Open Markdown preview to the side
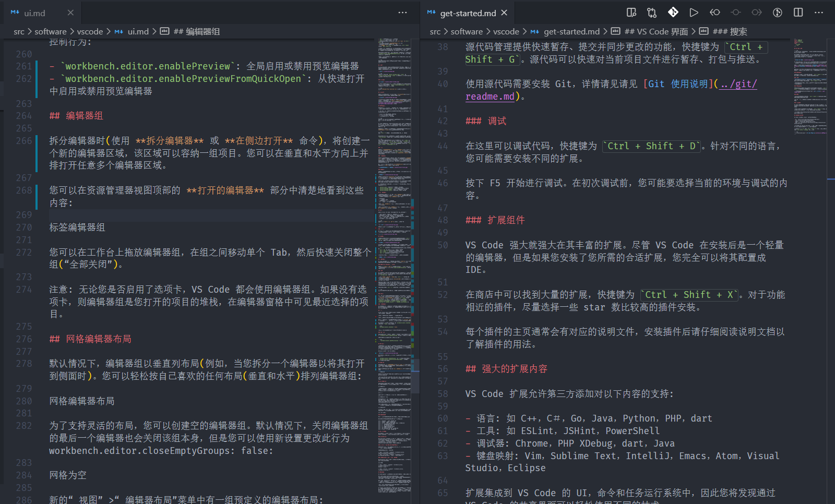The height and width of the screenshot is (504, 835). pyautogui.click(x=631, y=13)
